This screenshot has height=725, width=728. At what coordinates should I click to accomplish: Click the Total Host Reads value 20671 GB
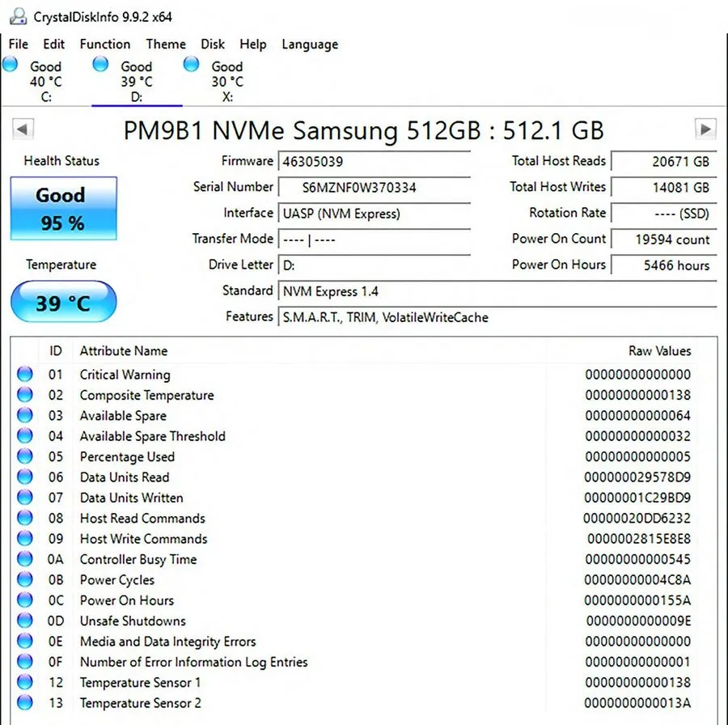point(664,162)
